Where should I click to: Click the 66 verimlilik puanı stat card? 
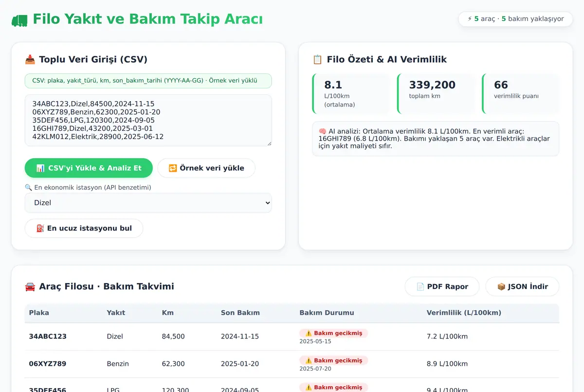(x=521, y=94)
